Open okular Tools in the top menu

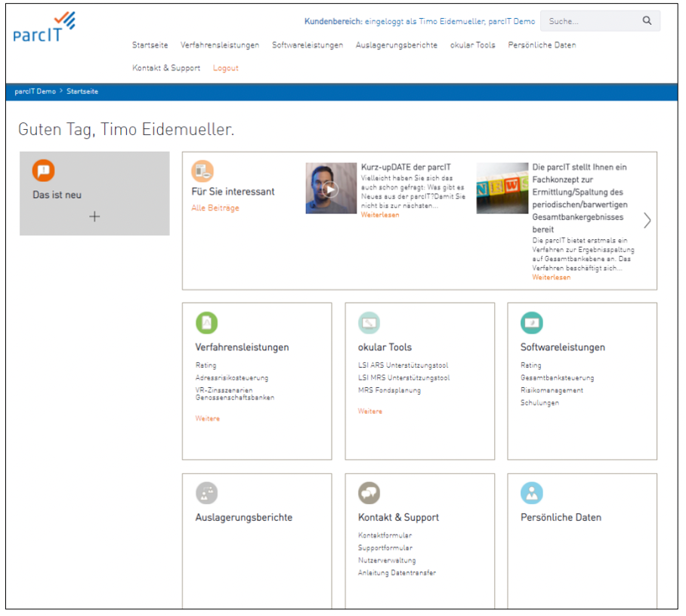472,45
